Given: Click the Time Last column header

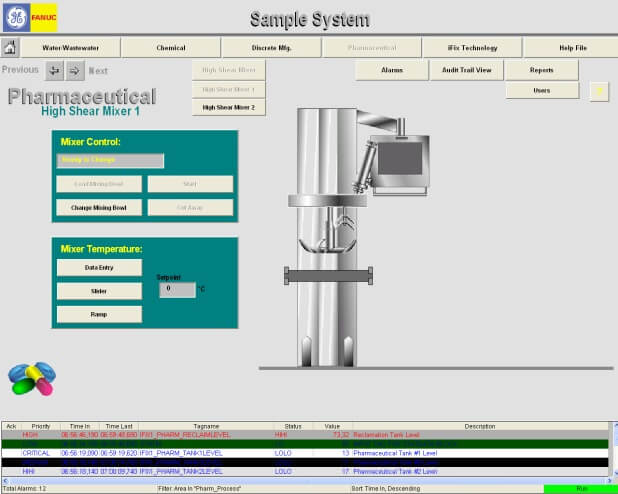Looking at the screenshot, I should click(119, 426).
